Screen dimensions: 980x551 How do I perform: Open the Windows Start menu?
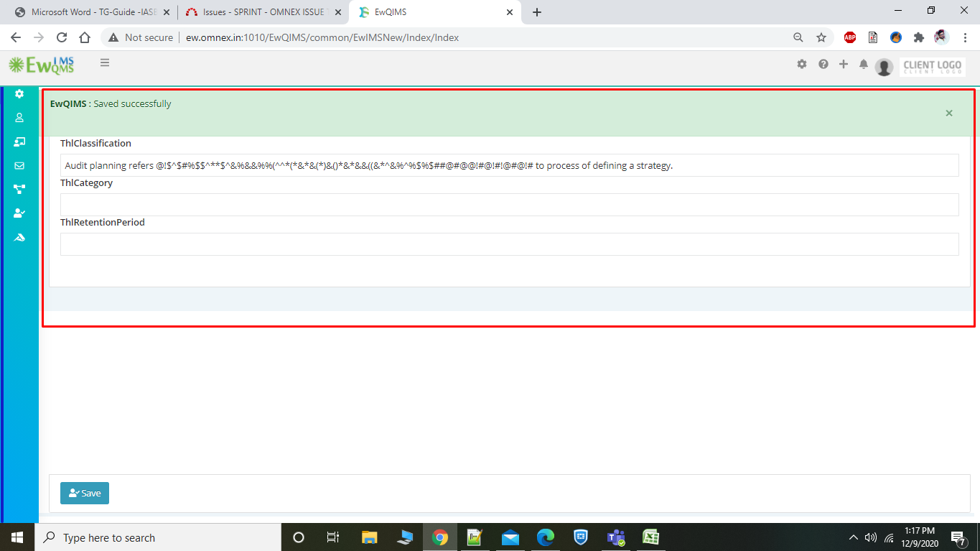(17, 537)
